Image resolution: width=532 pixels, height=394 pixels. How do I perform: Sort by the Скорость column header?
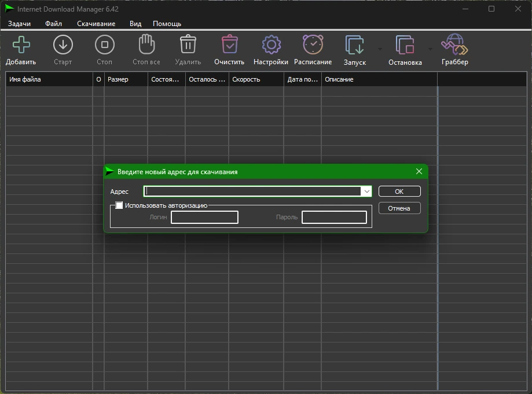[x=256, y=79]
